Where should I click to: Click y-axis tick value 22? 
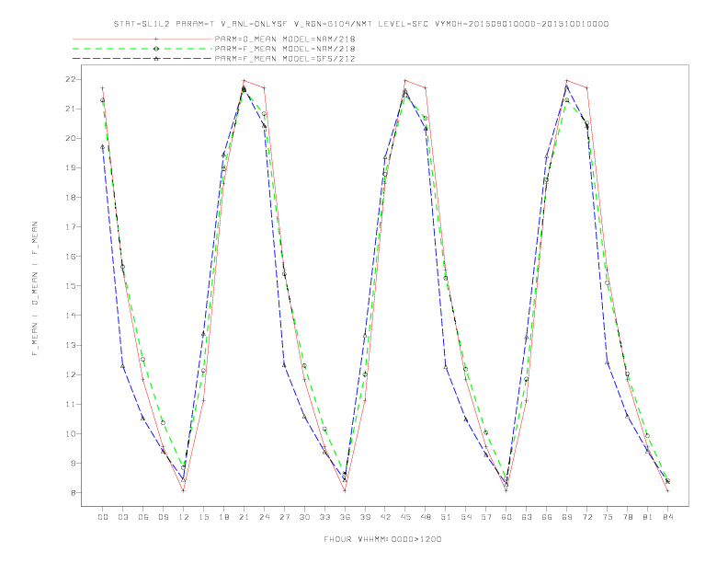[70, 79]
